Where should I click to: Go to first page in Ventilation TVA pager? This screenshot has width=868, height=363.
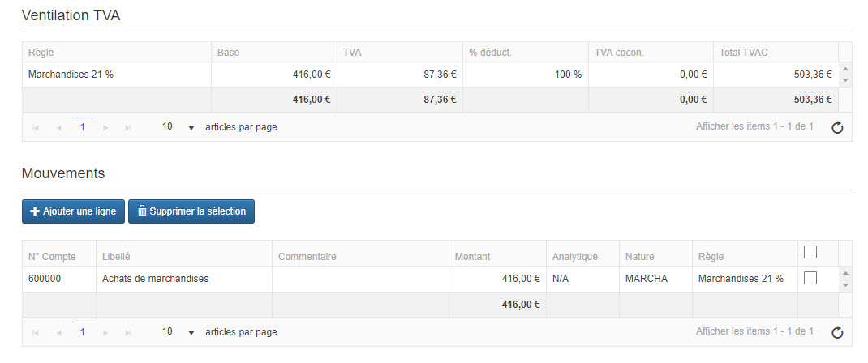(36, 127)
